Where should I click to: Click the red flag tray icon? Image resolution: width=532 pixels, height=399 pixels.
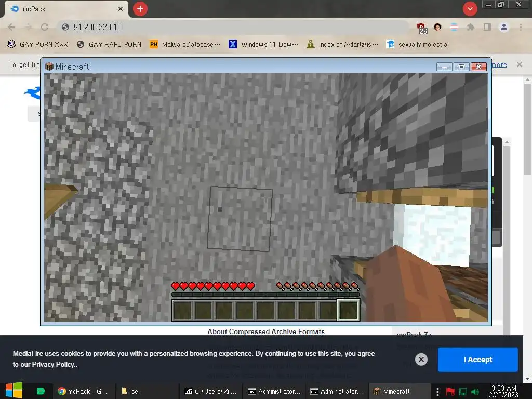450,392
